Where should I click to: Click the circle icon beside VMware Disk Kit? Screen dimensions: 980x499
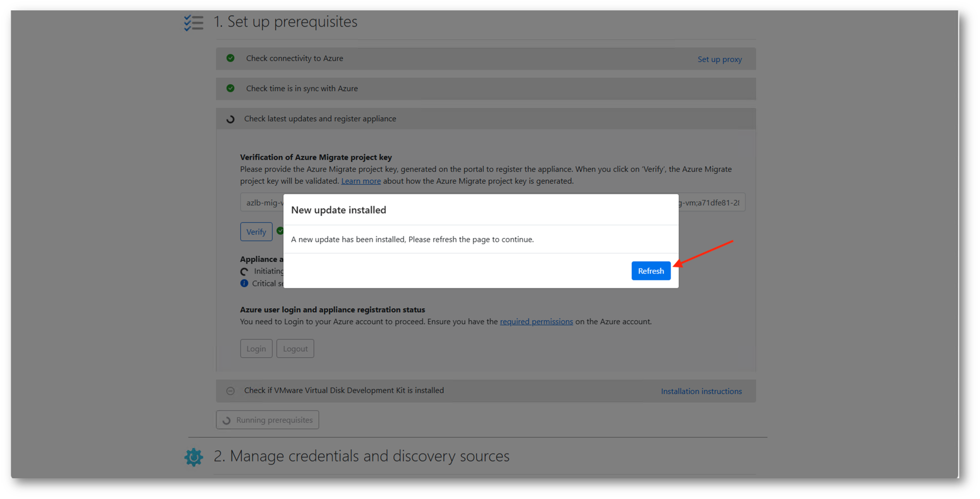click(230, 391)
